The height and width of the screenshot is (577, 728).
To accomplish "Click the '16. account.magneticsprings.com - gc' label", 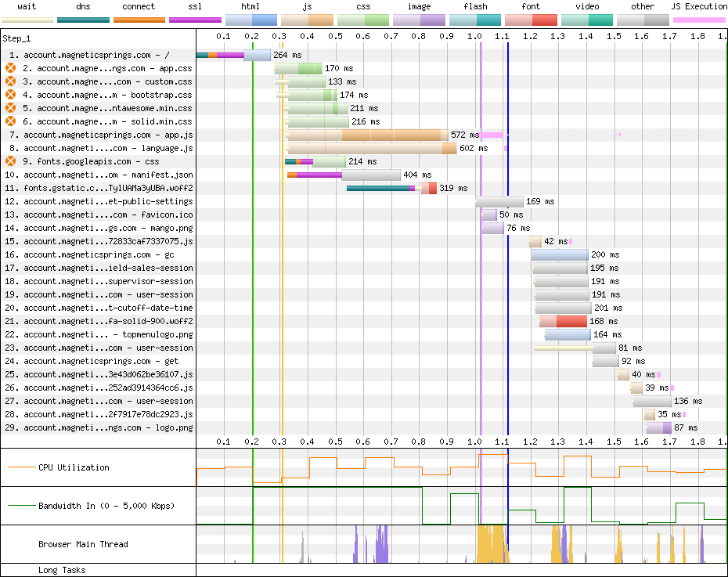I will 89,255.
